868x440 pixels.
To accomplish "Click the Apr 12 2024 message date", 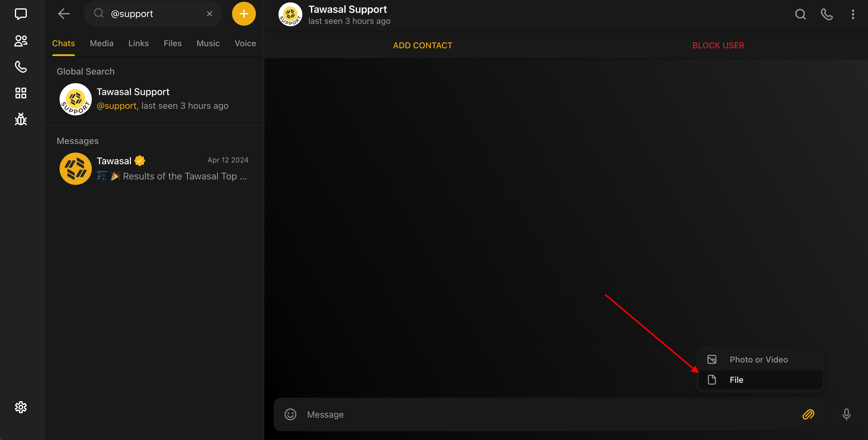I will pos(228,160).
